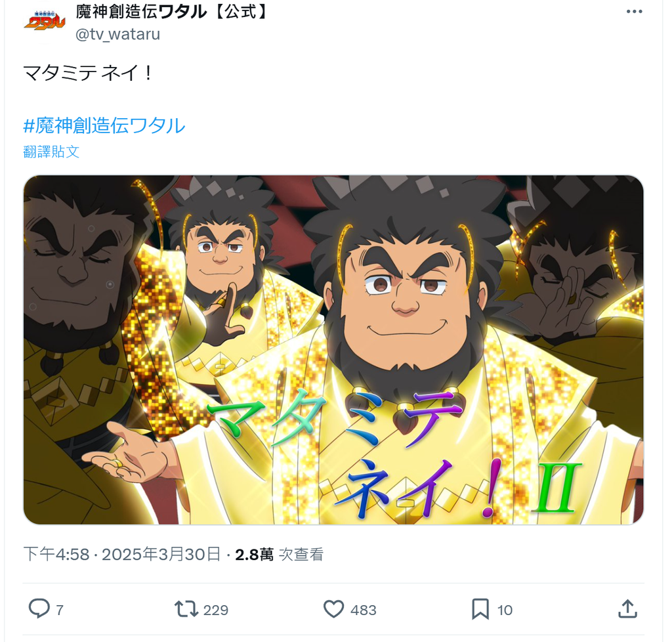Click the repost arrows icon
This screenshot has width=672, height=642.
click(x=186, y=609)
